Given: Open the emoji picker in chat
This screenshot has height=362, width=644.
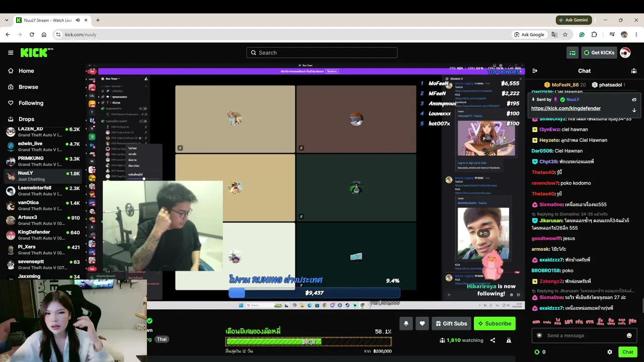Looking at the screenshot, I should pyautogui.click(x=629, y=335).
